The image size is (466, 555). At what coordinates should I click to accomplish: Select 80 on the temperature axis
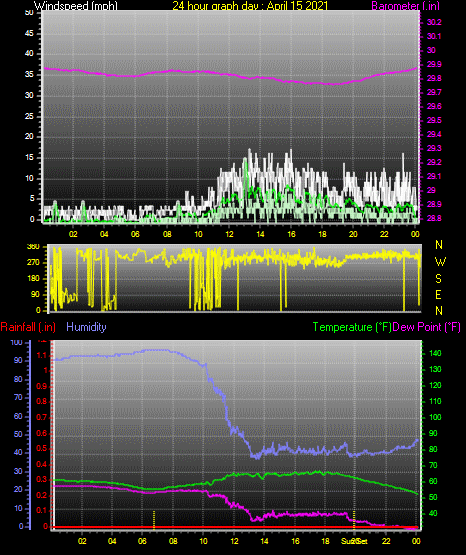(433, 449)
